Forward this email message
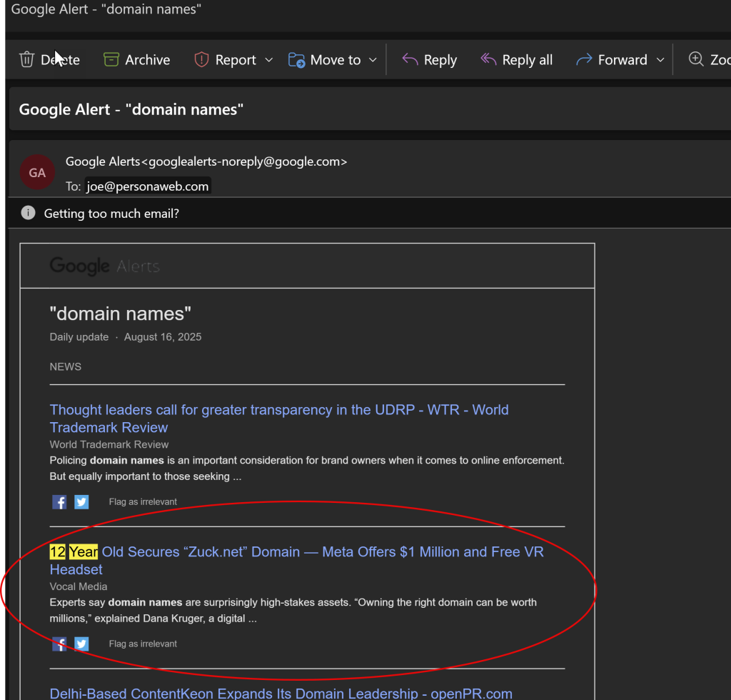Image resolution: width=731 pixels, height=700 pixels. (x=612, y=60)
